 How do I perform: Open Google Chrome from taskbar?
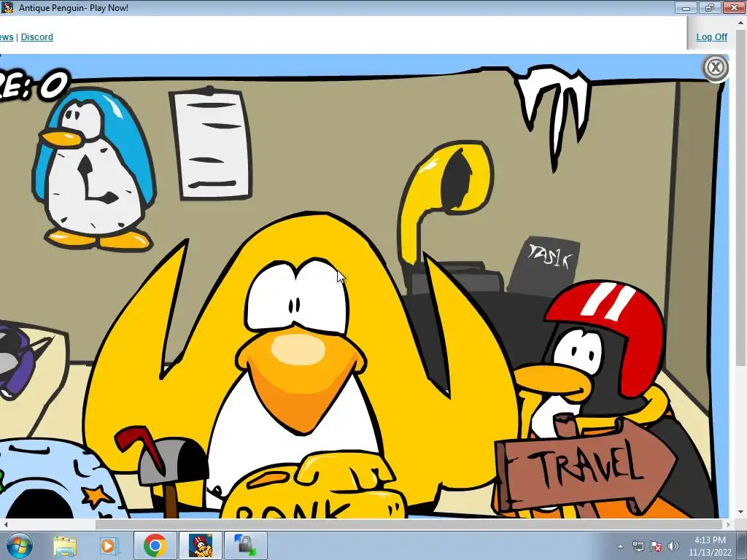coord(155,545)
